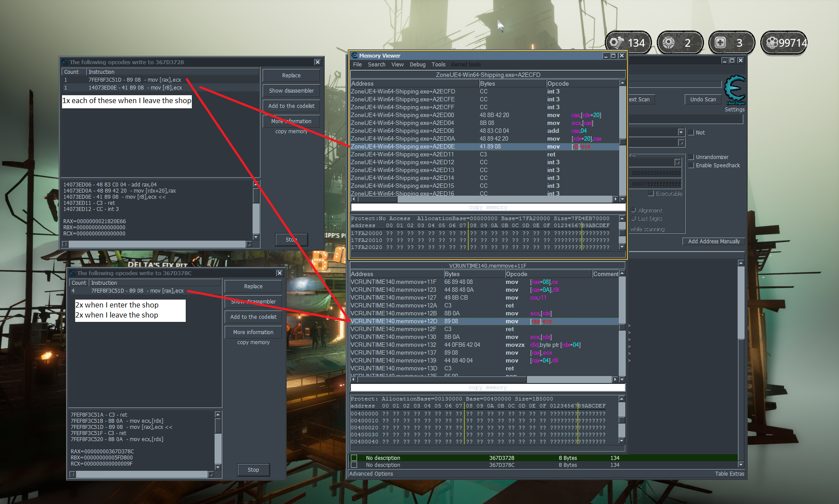
Task: Click Add Address Manually button
Action: (x=714, y=241)
